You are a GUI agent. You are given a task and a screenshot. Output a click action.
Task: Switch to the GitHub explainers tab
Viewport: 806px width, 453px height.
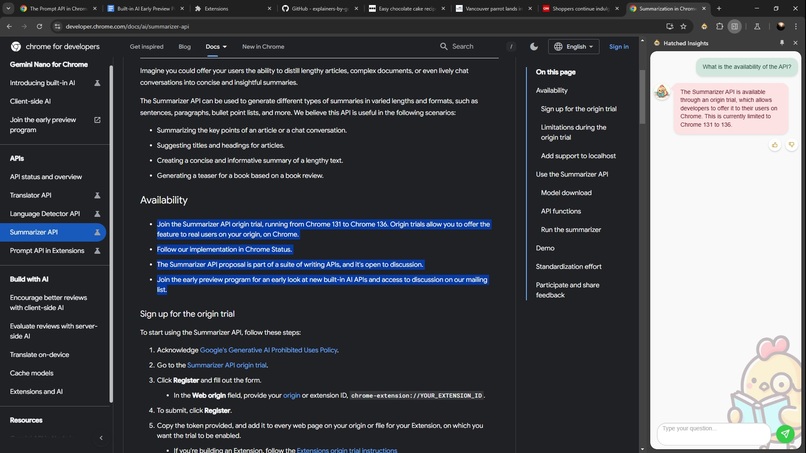coord(319,8)
